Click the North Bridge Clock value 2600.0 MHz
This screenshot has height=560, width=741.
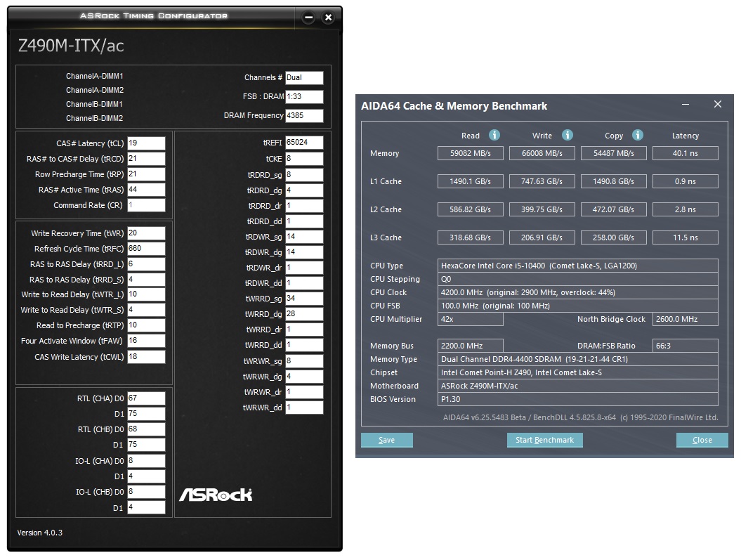tap(686, 320)
